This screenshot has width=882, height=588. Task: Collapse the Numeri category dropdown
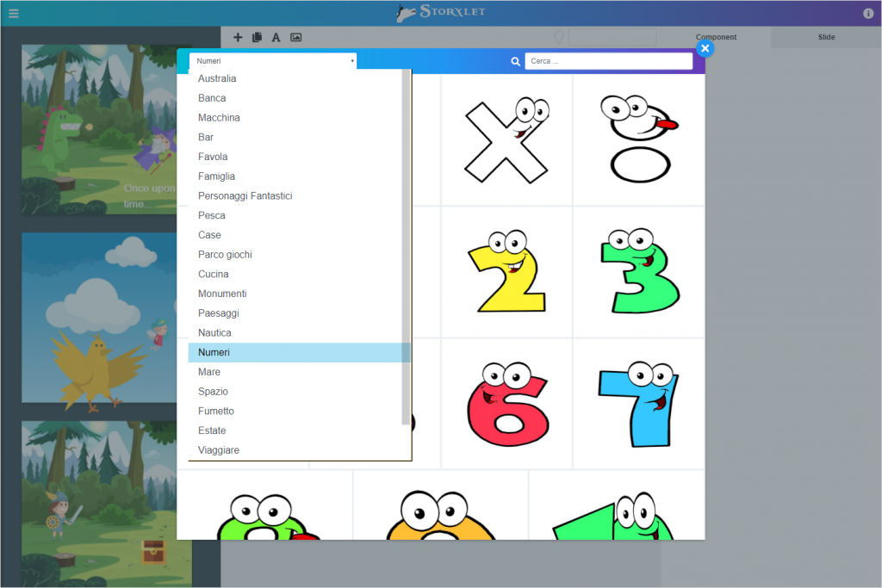[272, 61]
